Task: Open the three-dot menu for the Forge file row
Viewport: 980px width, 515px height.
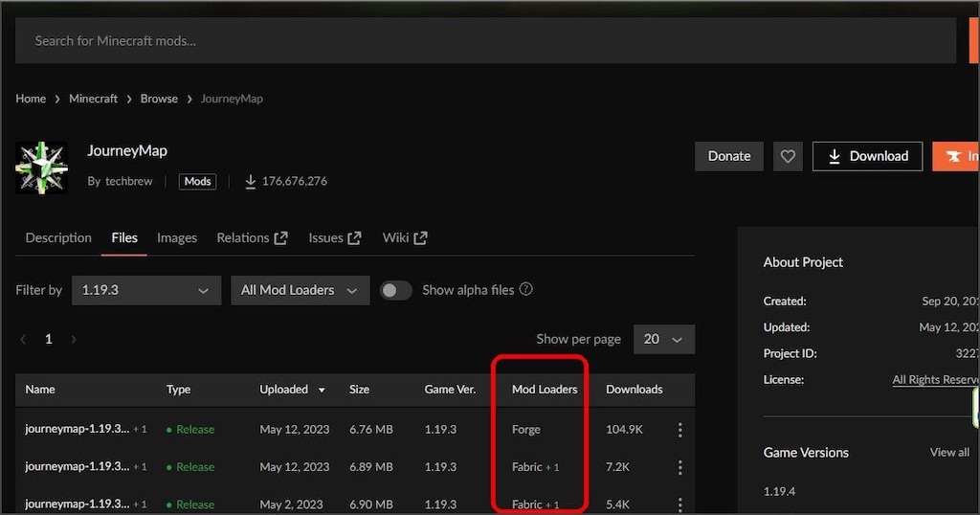Action: pos(680,430)
